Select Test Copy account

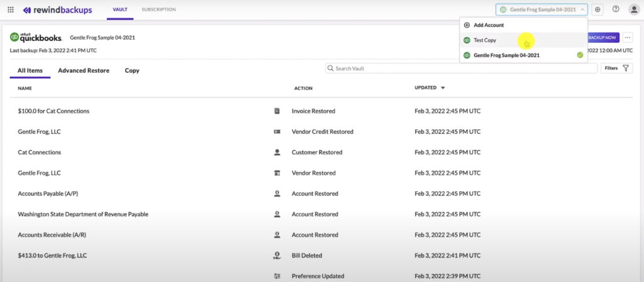tap(485, 40)
